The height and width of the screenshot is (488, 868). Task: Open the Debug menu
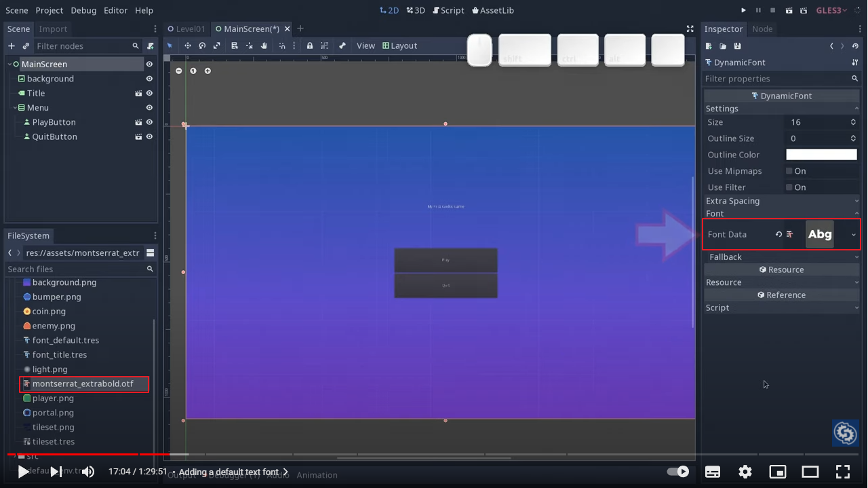(x=83, y=10)
